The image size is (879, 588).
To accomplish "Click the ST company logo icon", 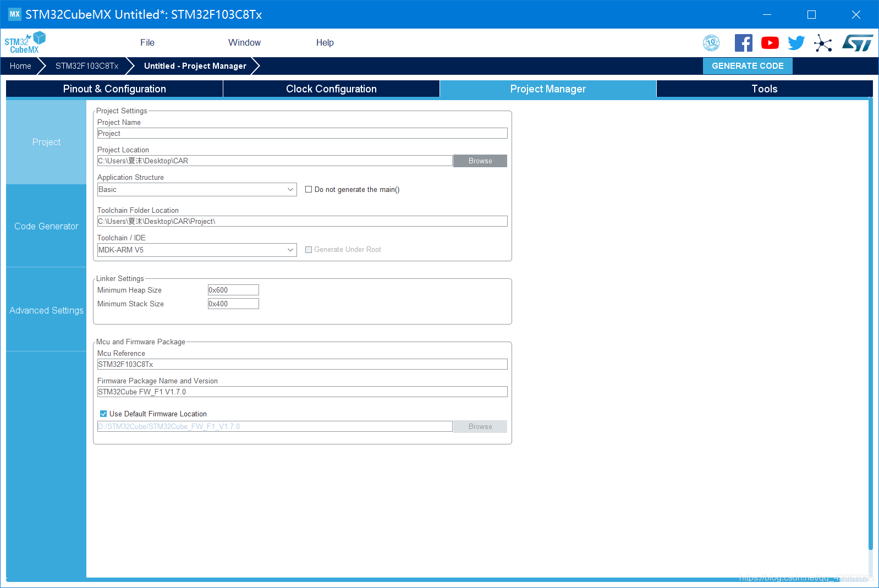I will coord(857,43).
